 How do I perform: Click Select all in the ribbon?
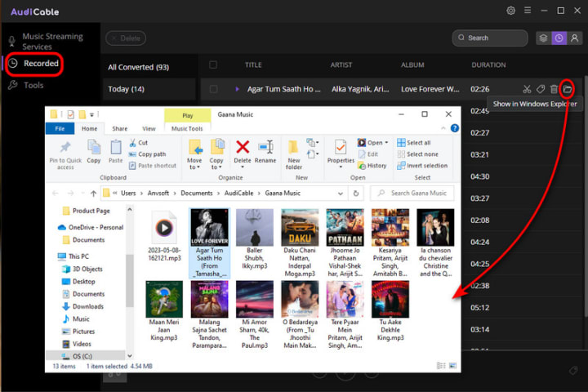[x=414, y=143]
